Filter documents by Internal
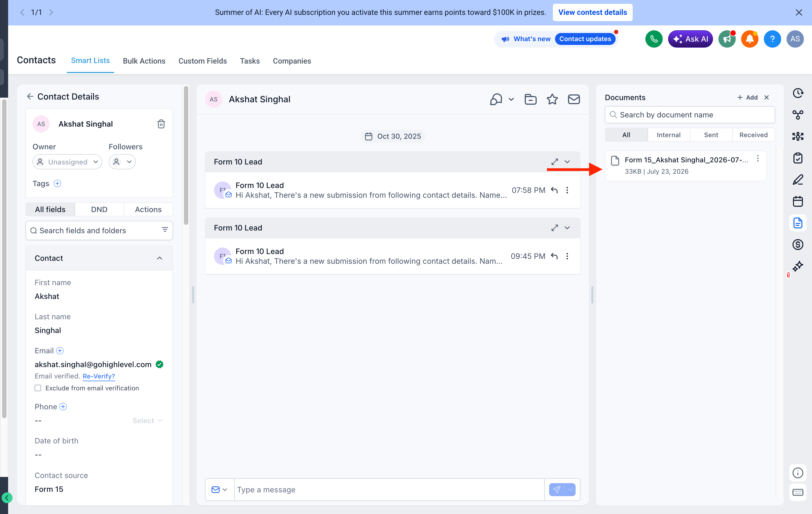Image resolution: width=812 pixels, height=514 pixels. click(668, 135)
